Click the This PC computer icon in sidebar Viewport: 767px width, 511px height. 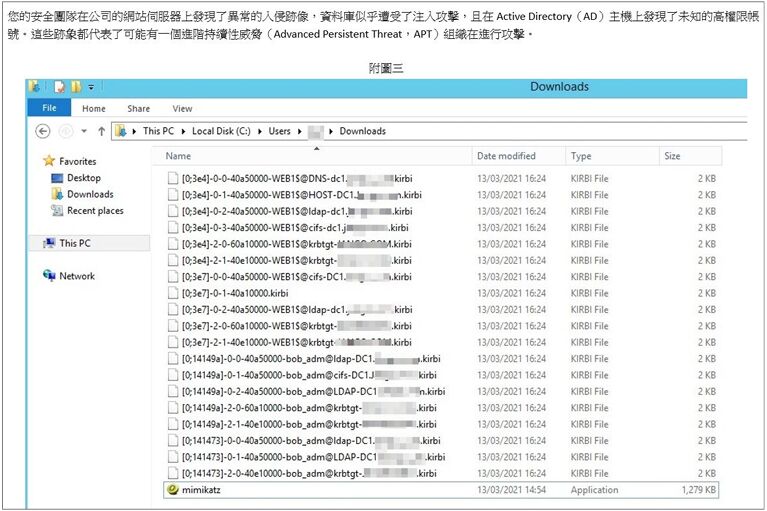[x=49, y=243]
